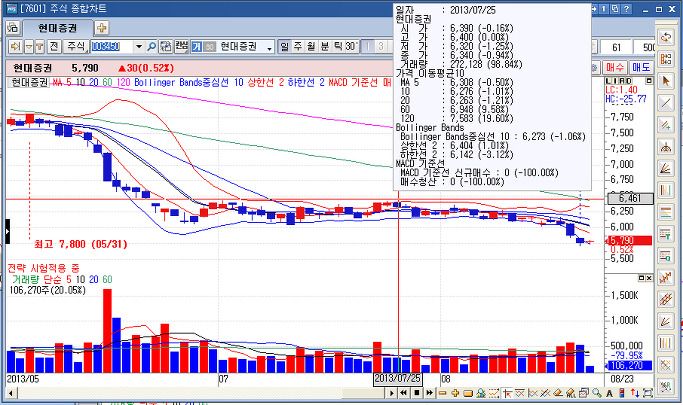Select the fan lines tool
This screenshot has width=683, height=405.
(666, 169)
